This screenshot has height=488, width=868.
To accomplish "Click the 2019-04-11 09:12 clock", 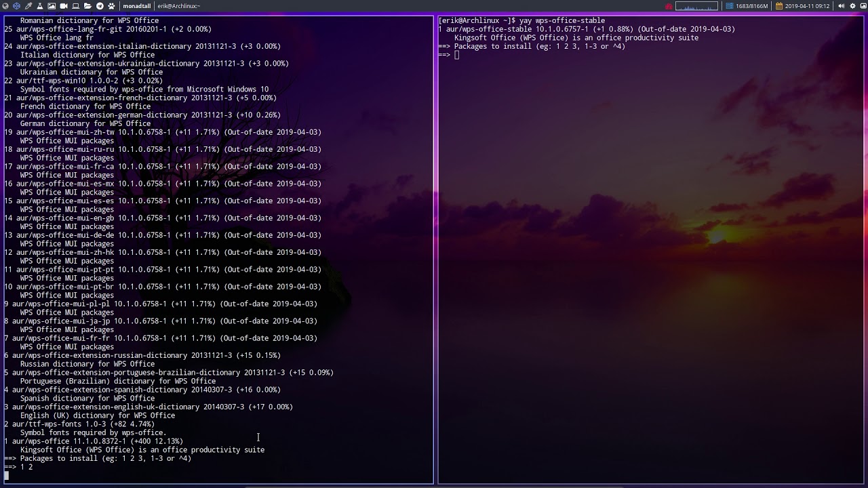I will pyautogui.click(x=808, y=6).
